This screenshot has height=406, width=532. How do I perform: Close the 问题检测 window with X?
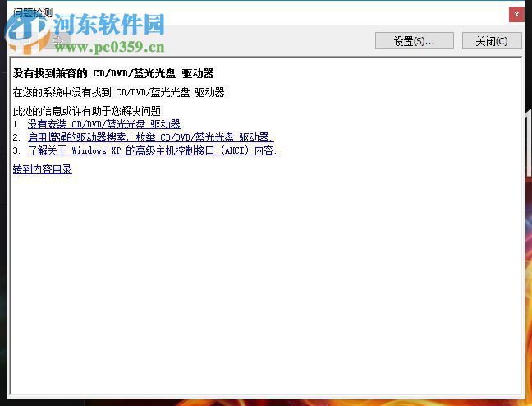pyautogui.click(x=516, y=14)
